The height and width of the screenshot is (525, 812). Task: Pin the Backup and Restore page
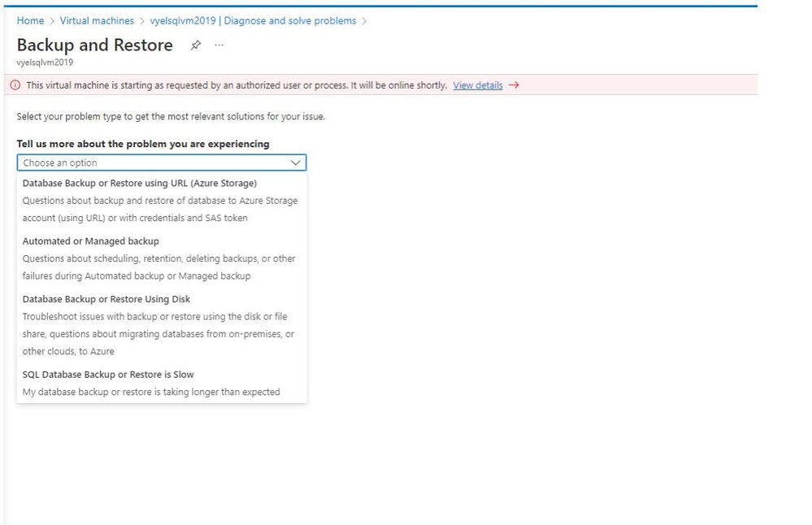pyautogui.click(x=195, y=45)
